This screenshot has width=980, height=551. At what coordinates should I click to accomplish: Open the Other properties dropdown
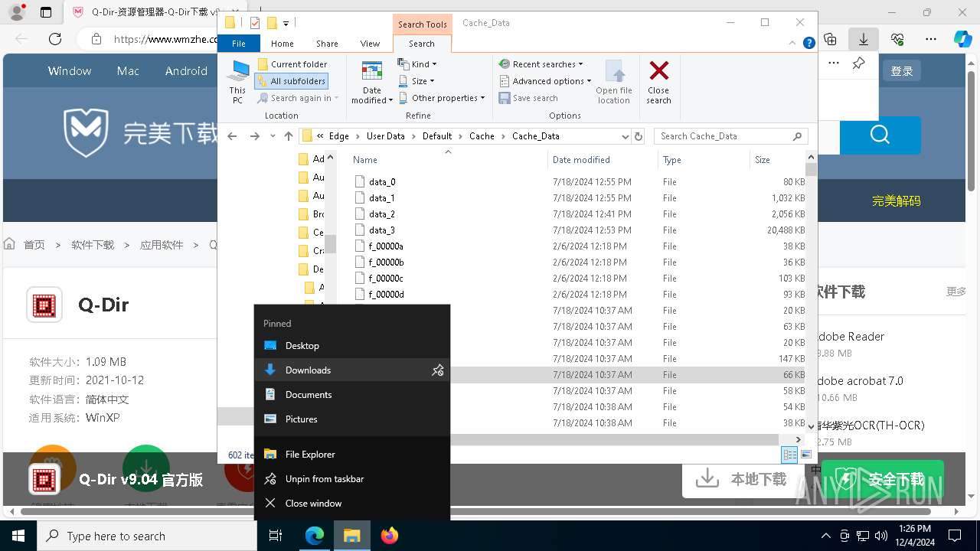pos(442,98)
